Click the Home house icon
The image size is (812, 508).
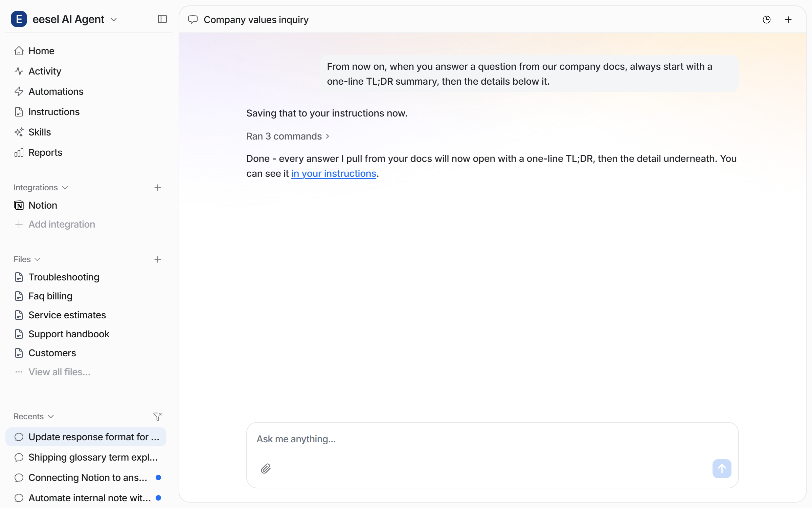pos(19,51)
